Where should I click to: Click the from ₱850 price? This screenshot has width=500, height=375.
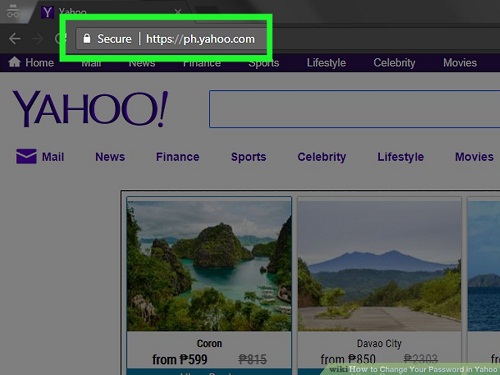click(348, 359)
